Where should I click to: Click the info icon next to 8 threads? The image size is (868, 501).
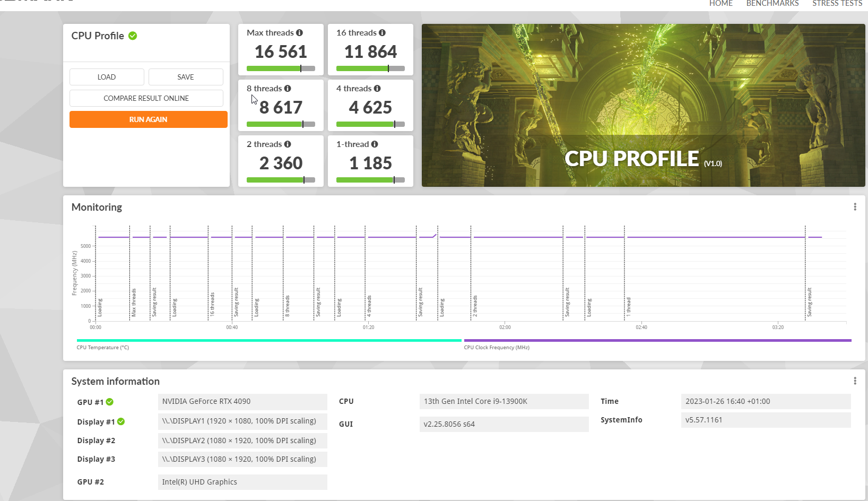point(288,89)
